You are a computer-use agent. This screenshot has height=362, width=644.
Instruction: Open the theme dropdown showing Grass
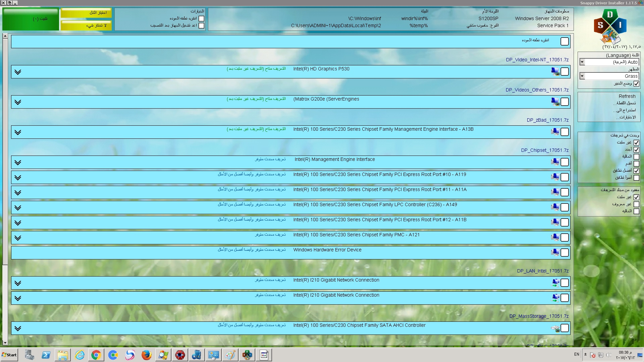click(582, 76)
